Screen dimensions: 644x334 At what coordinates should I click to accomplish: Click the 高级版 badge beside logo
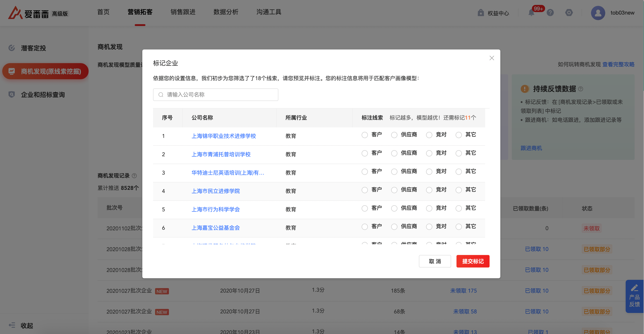(x=60, y=14)
